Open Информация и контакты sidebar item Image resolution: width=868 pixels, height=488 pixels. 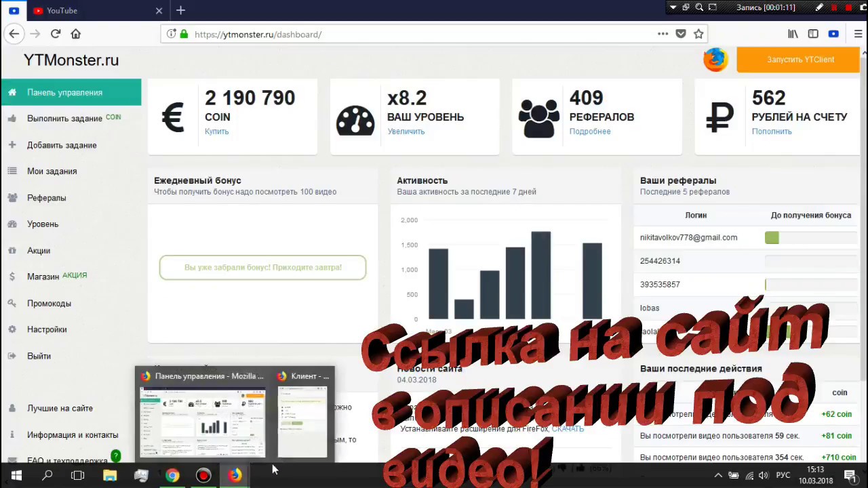pyautogui.click(x=71, y=435)
